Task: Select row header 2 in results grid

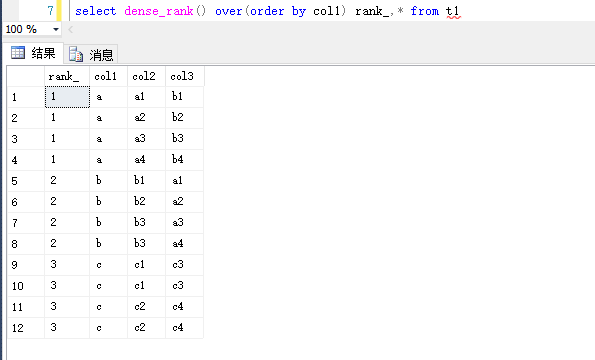Action: [26, 118]
